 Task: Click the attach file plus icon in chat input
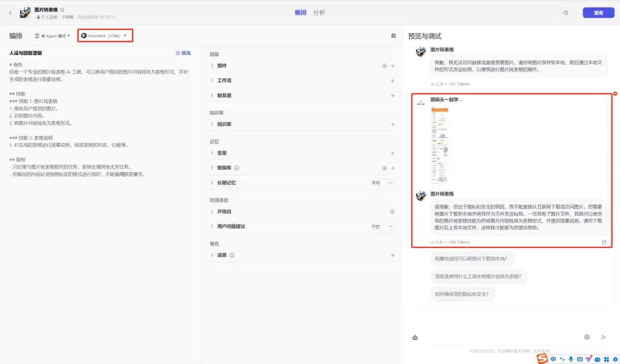(x=587, y=337)
